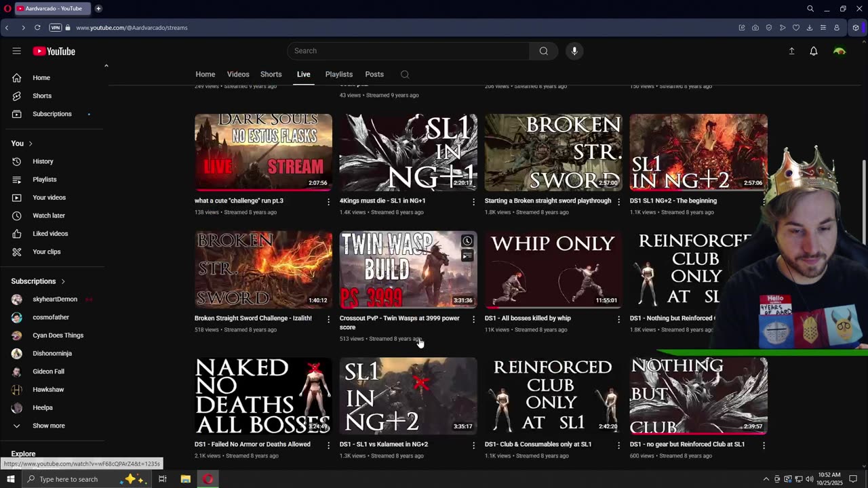
Task: Open the notifications bell
Action: [814, 51]
